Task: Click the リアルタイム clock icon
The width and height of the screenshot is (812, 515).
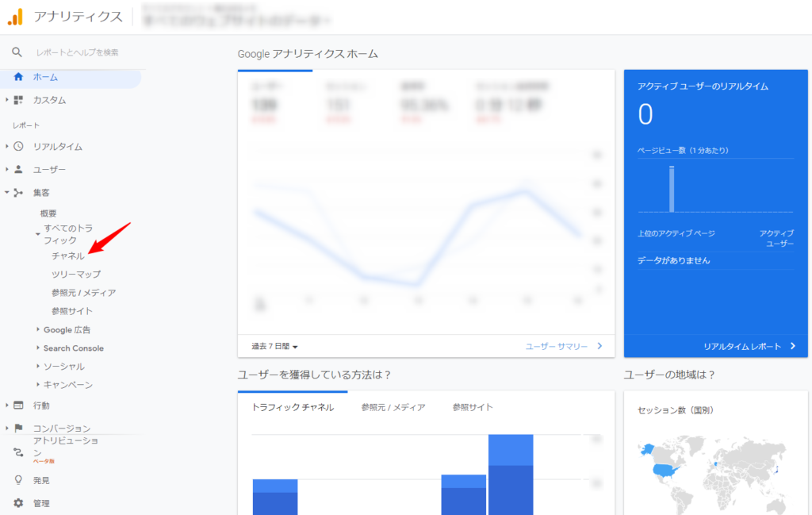Action: (18, 146)
